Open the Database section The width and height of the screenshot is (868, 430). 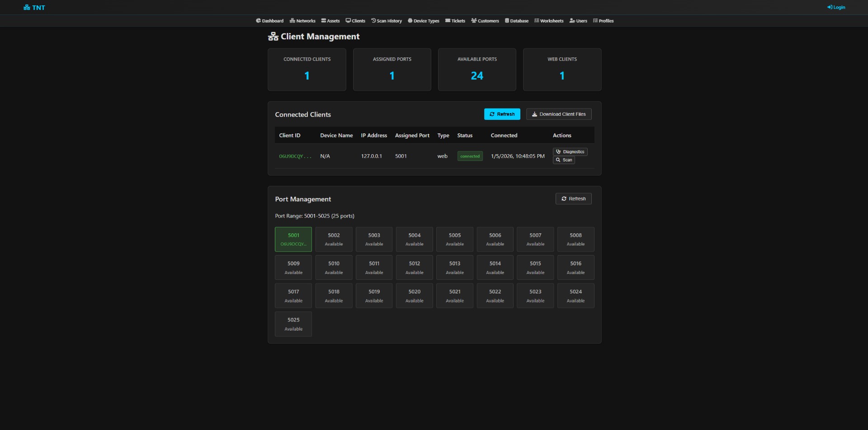(x=517, y=21)
